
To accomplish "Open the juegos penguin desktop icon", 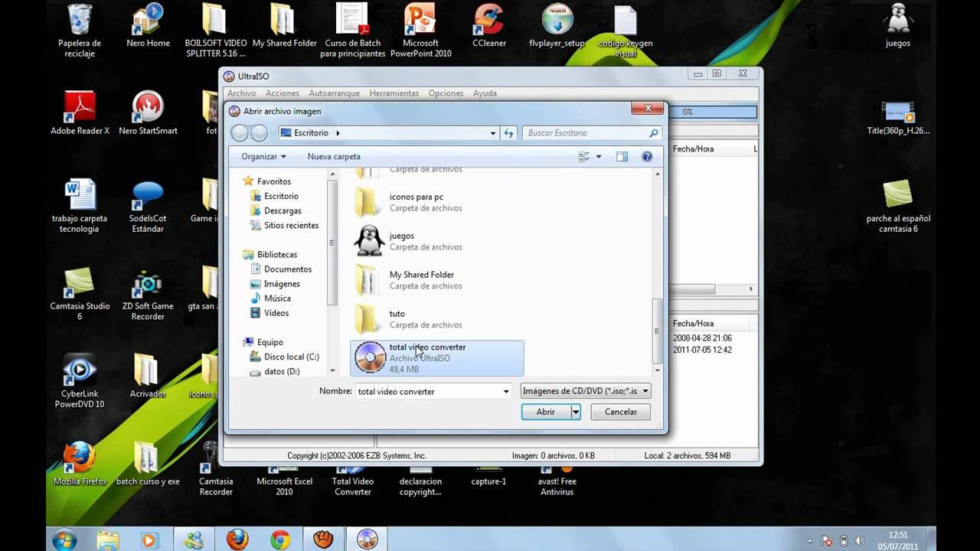I will click(x=897, y=26).
